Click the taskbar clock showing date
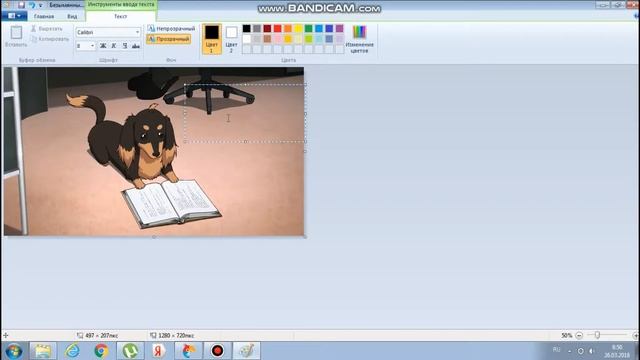The image size is (640, 360). point(617,351)
